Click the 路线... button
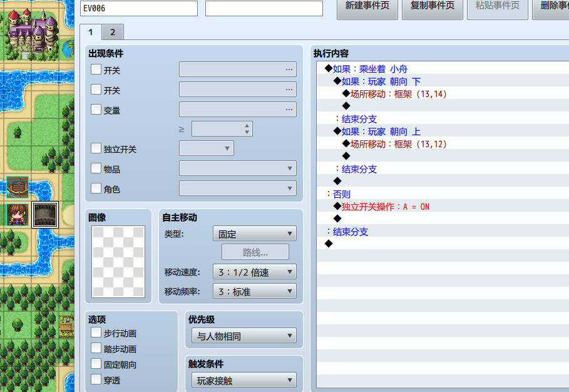This screenshot has width=569, height=392. coord(255,252)
